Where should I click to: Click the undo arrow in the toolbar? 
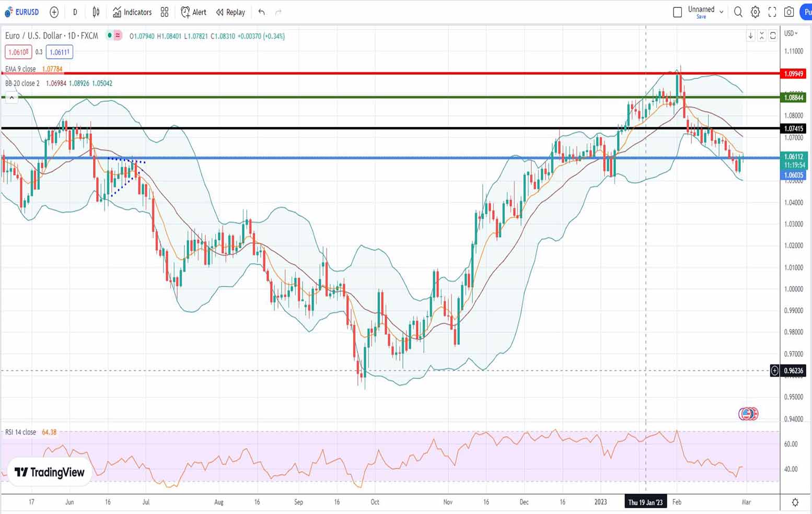coord(261,12)
